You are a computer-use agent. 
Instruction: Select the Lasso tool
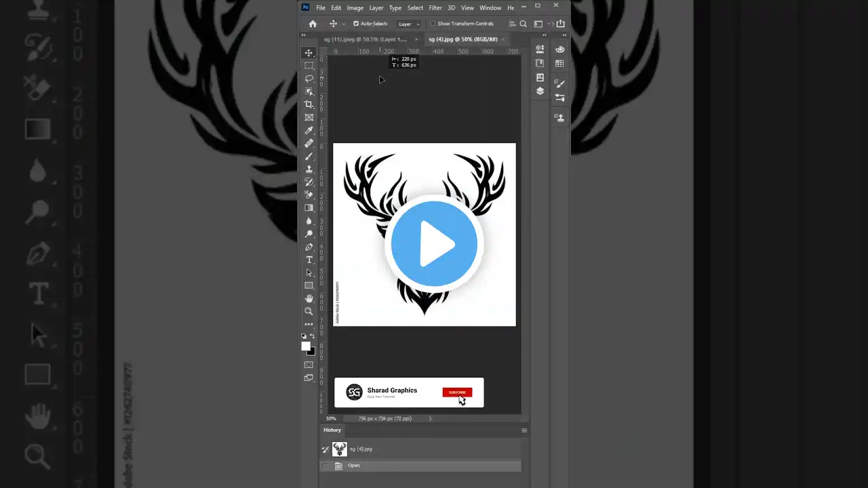pyautogui.click(x=309, y=79)
